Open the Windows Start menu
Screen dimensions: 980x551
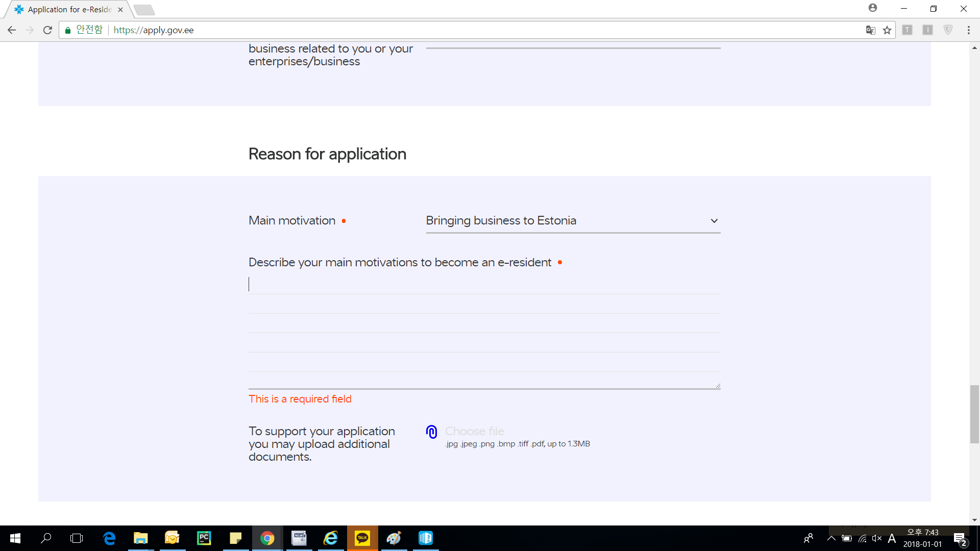tap(15, 538)
